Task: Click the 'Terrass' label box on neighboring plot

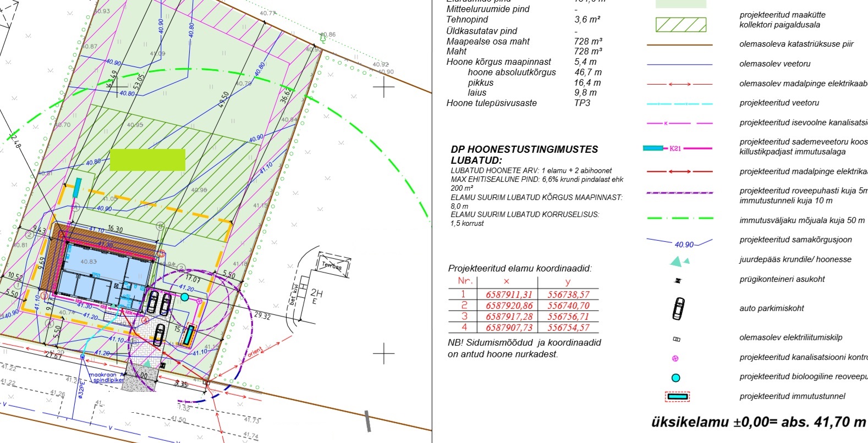Action: (x=332, y=265)
